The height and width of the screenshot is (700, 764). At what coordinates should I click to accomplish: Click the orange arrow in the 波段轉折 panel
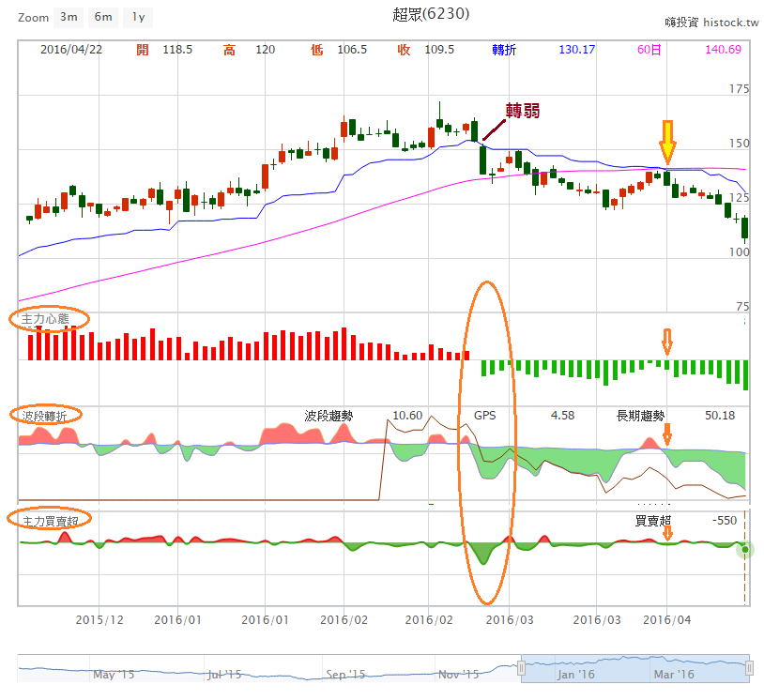coord(667,434)
